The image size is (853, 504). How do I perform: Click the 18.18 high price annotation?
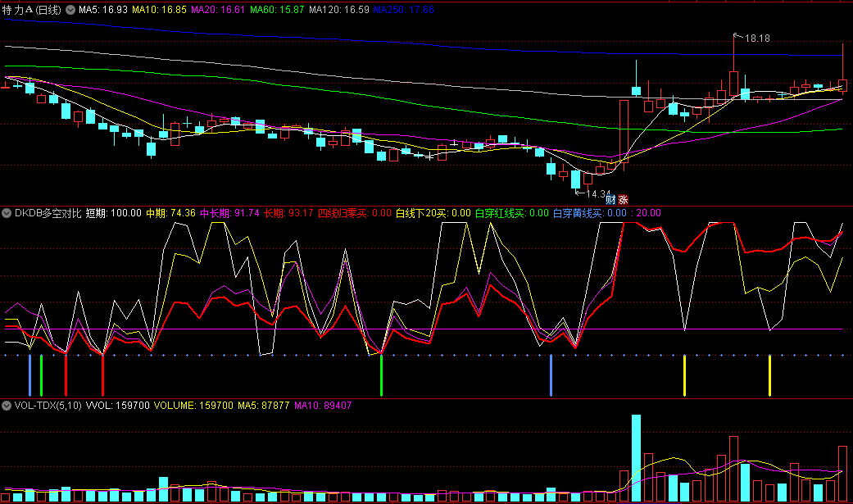(757, 38)
